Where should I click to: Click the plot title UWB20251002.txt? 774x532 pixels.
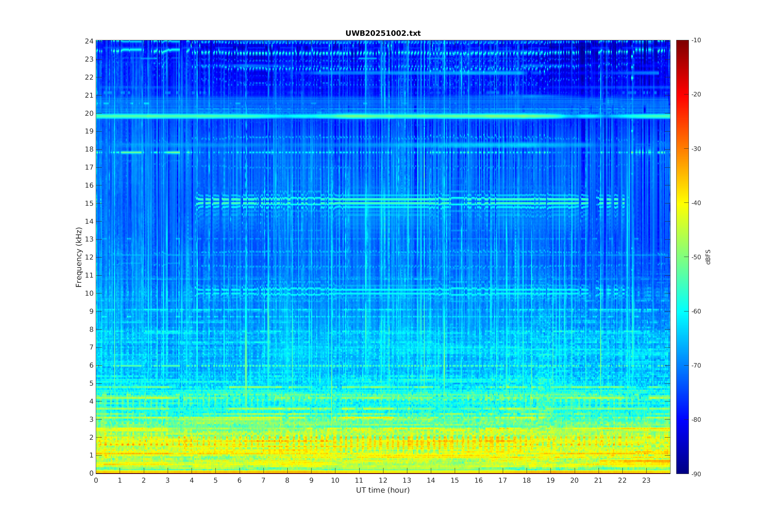(x=383, y=33)
